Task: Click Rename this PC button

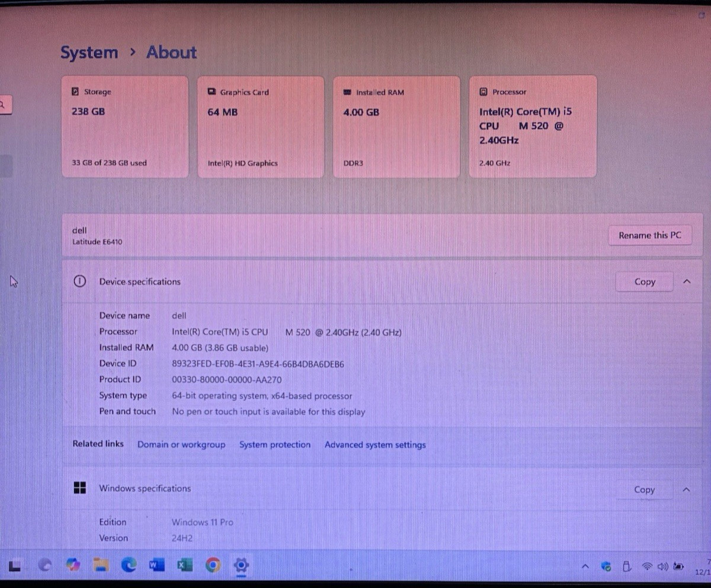Action: click(x=650, y=235)
